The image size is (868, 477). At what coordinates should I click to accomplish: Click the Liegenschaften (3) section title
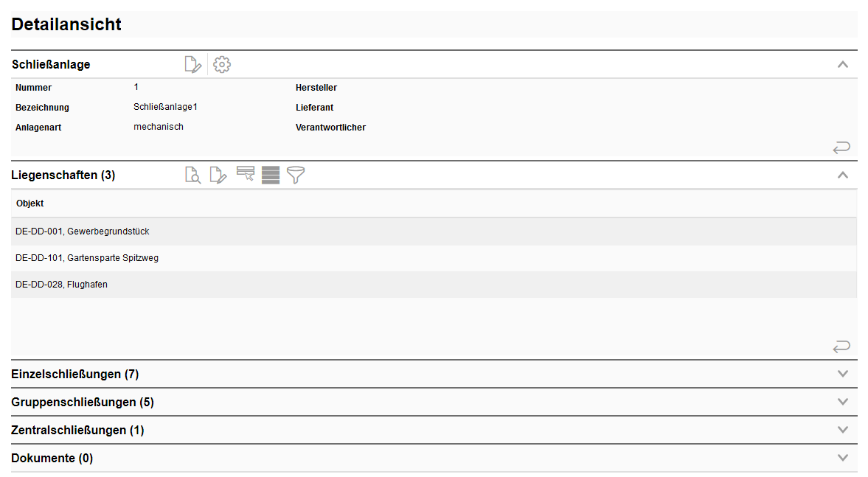click(63, 175)
